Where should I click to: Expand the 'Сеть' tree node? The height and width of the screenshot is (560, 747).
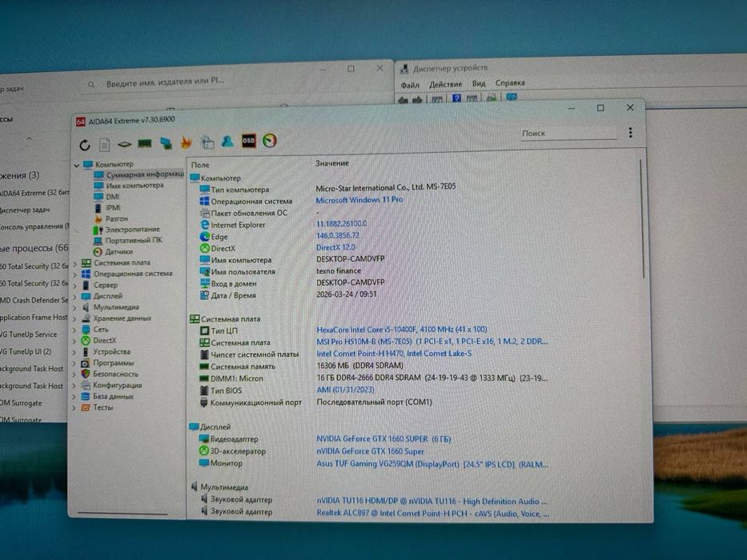tap(74, 330)
